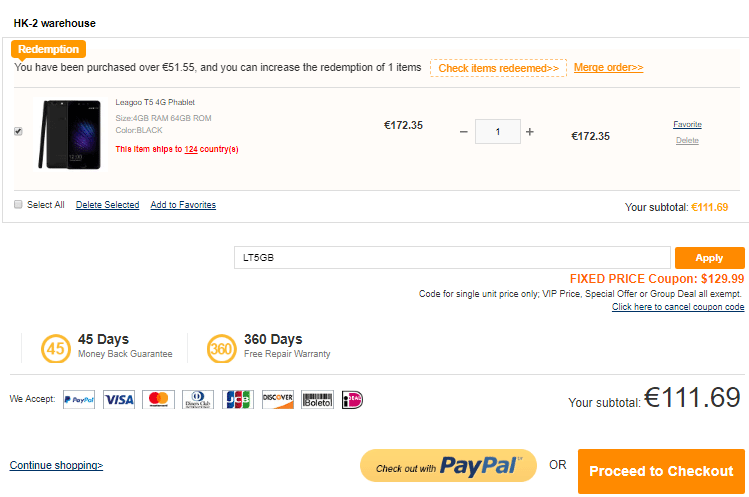The width and height of the screenshot is (749, 497).
Task: Click the Boleto payment icon
Action: point(317,399)
